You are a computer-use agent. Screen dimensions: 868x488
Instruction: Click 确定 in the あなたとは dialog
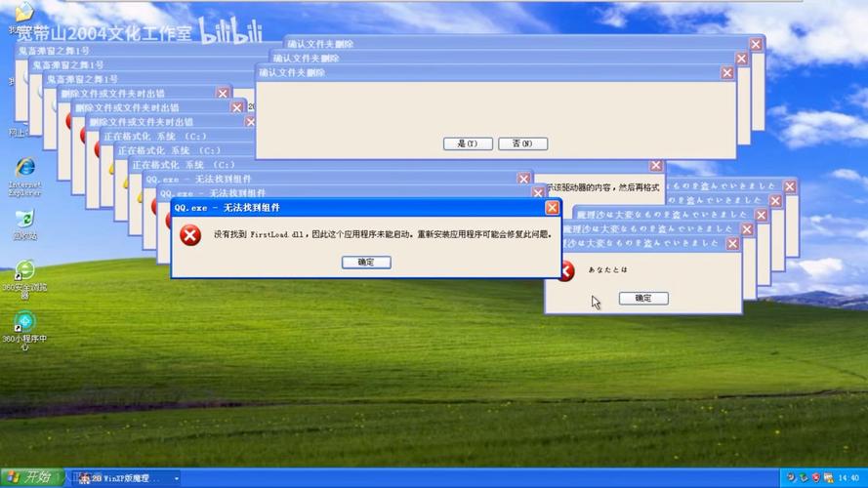pyautogui.click(x=643, y=299)
